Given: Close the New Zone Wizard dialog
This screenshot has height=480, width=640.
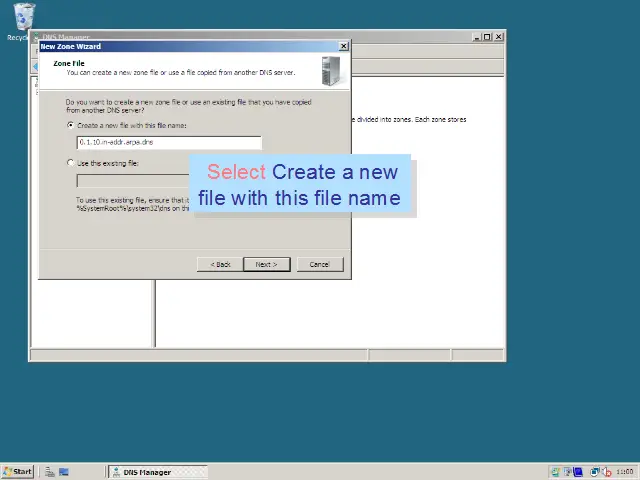Looking at the screenshot, I should tap(344, 46).
